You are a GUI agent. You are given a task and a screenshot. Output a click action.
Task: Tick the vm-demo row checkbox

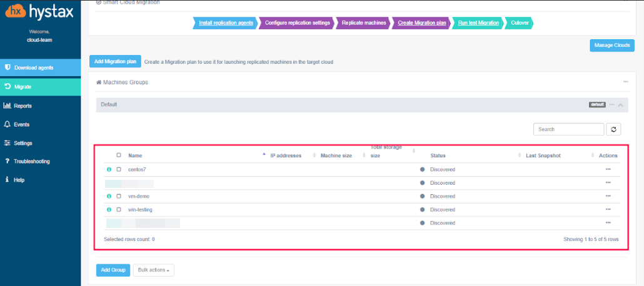point(119,196)
